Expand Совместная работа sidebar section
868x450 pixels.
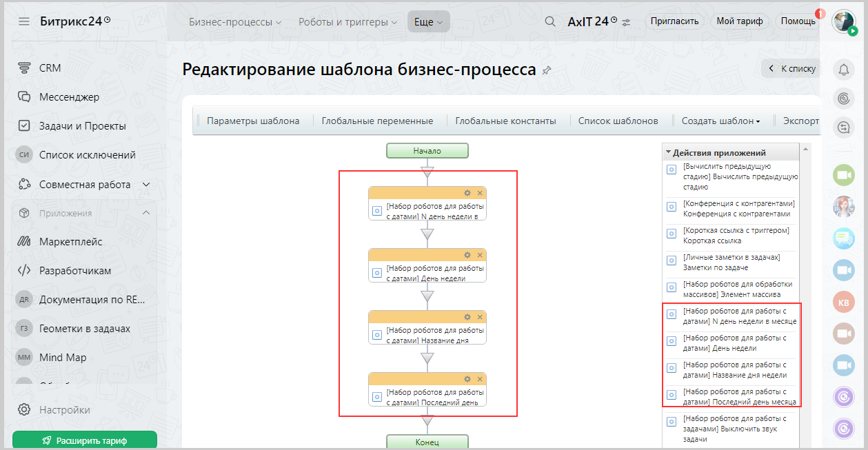(146, 185)
